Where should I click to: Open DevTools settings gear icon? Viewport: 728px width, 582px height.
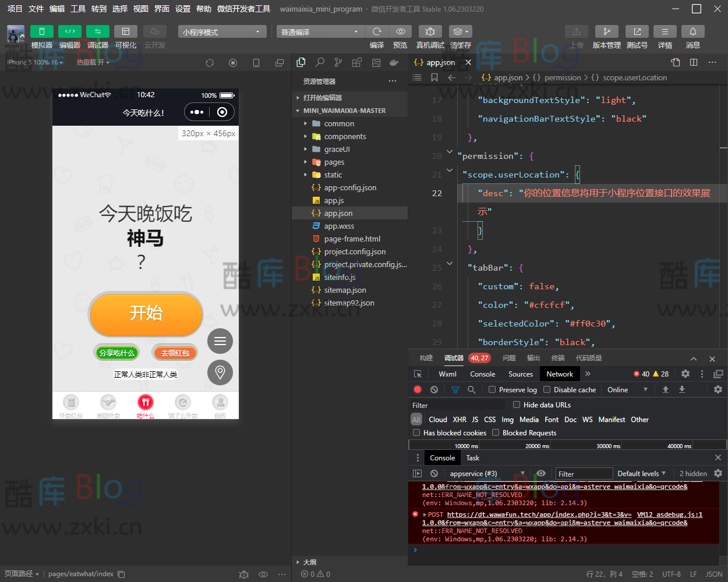[x=685, y=374]
